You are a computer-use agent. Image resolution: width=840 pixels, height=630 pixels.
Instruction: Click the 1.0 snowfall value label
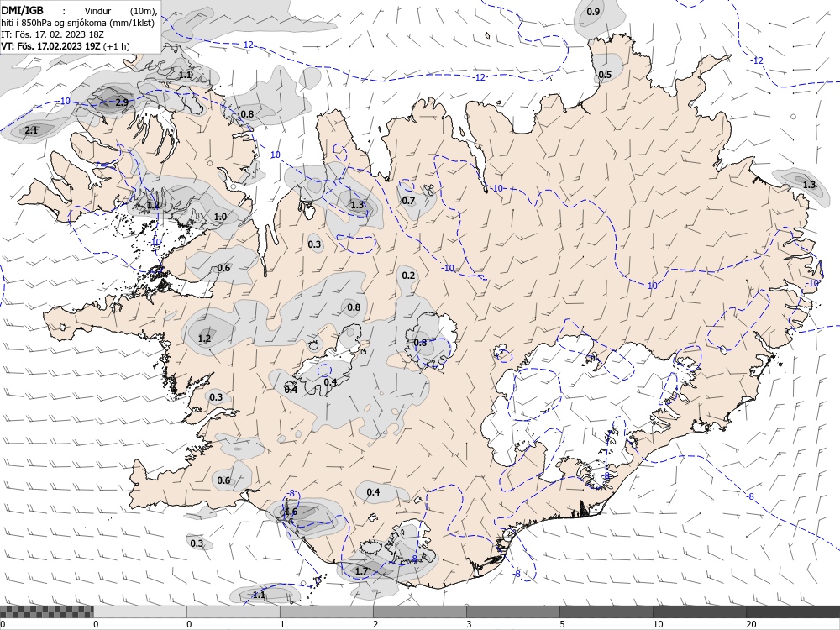tap(220, 217)
